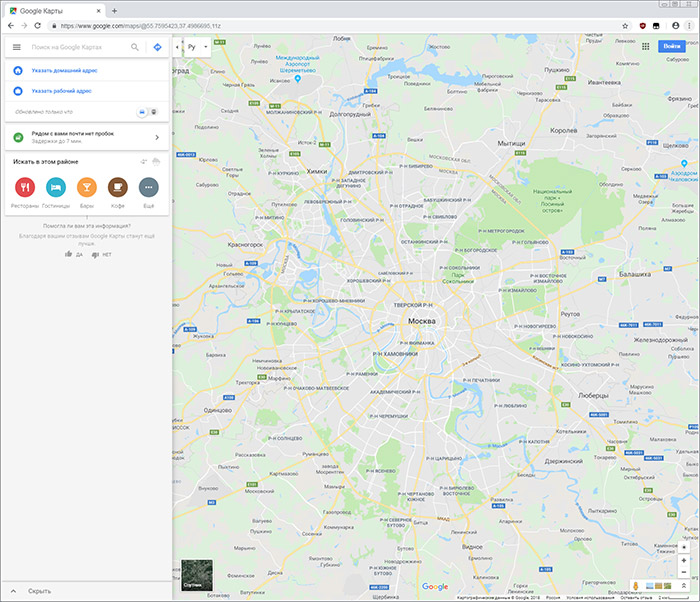Viewport: 700px width, 602px height.
Task: Click the map scale bar
Action: click(x=672, y=597)
